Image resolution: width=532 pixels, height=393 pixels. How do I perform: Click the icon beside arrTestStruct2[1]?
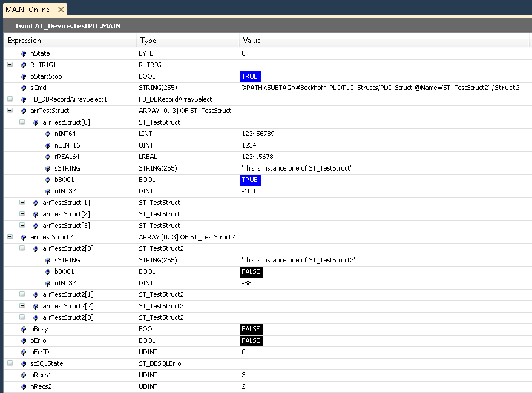point(36,294)
